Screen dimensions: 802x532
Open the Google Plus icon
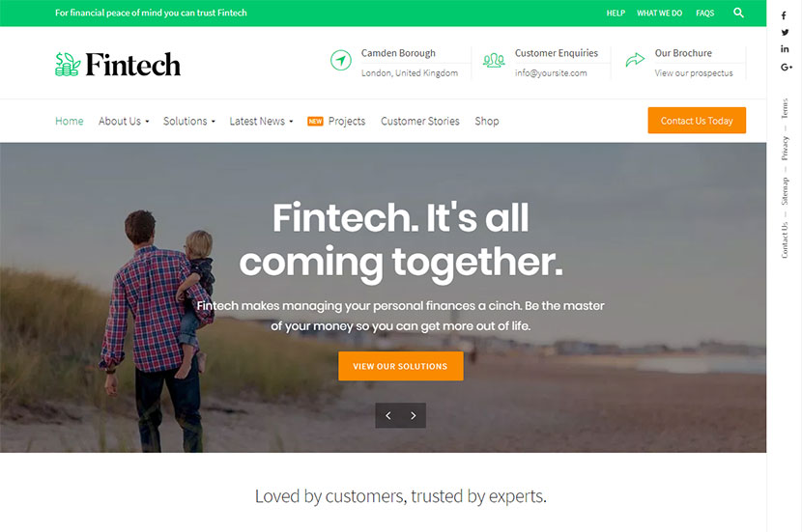click(x=787, y=67)
